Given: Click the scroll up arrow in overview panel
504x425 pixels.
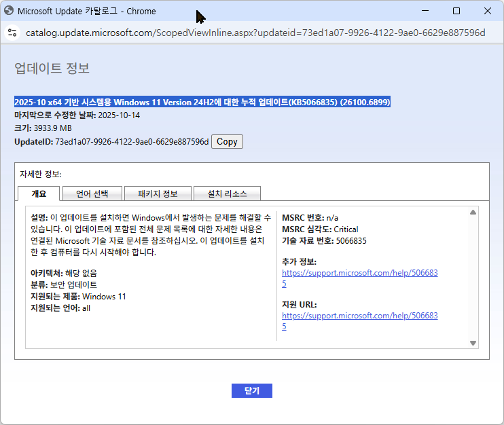Looking at the screenshot, I should 473,212.
